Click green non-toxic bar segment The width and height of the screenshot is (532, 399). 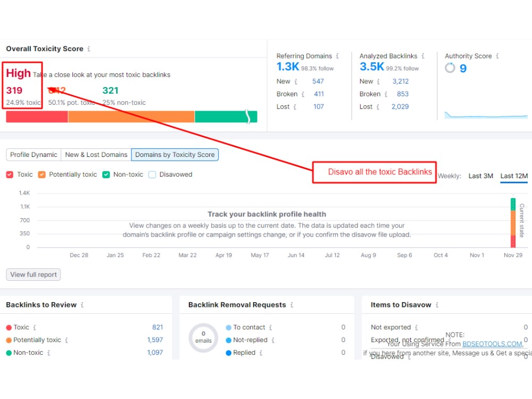226,117
